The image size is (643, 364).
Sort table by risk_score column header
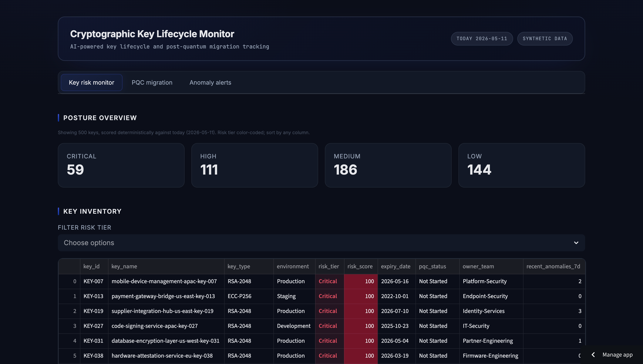click(x=361, y=266)
